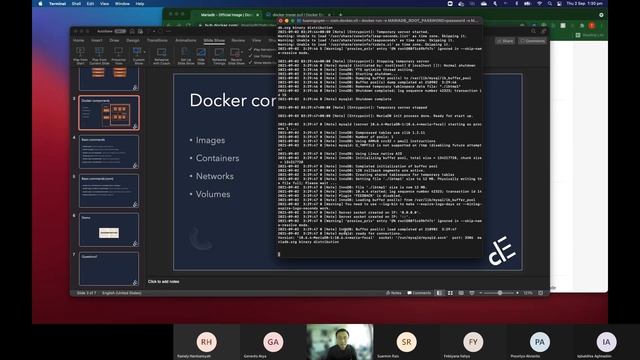This screenshot has height=360, width=640.
Task: Click the Apple menu icon
Action: pos(40,4)
